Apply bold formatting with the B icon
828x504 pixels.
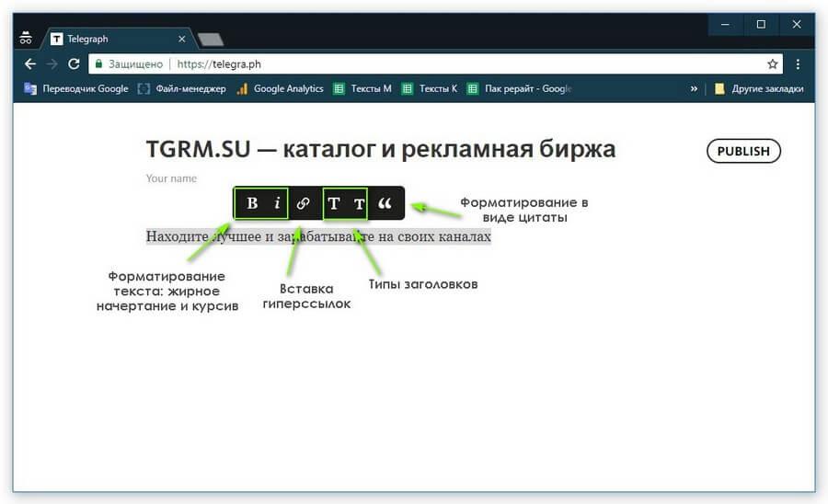coord(252,203)
